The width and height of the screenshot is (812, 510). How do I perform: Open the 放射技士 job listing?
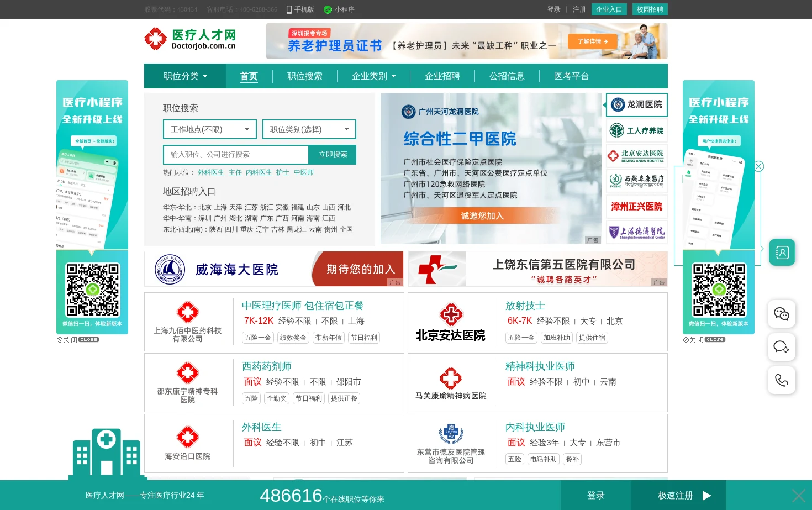tap(525, 306)
